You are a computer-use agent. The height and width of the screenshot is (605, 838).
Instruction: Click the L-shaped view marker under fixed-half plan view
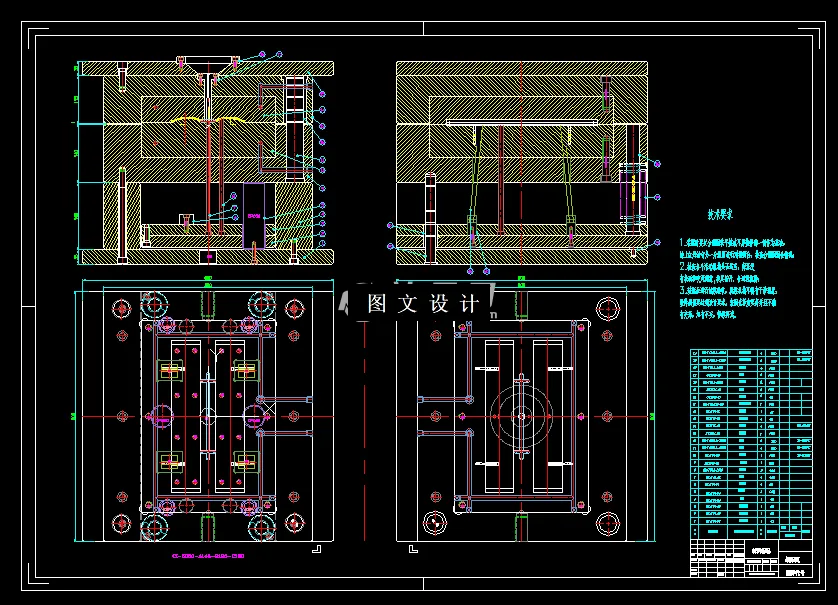pos(413,549)
